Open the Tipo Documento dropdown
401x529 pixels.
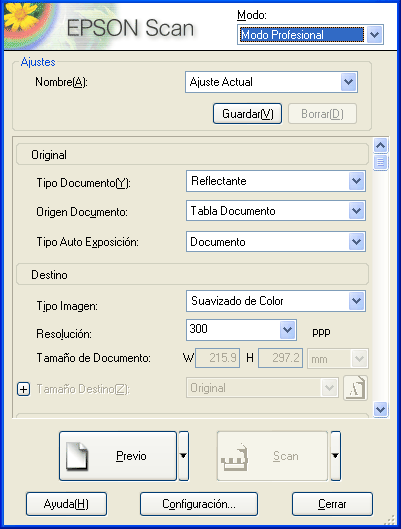point(356,181)
